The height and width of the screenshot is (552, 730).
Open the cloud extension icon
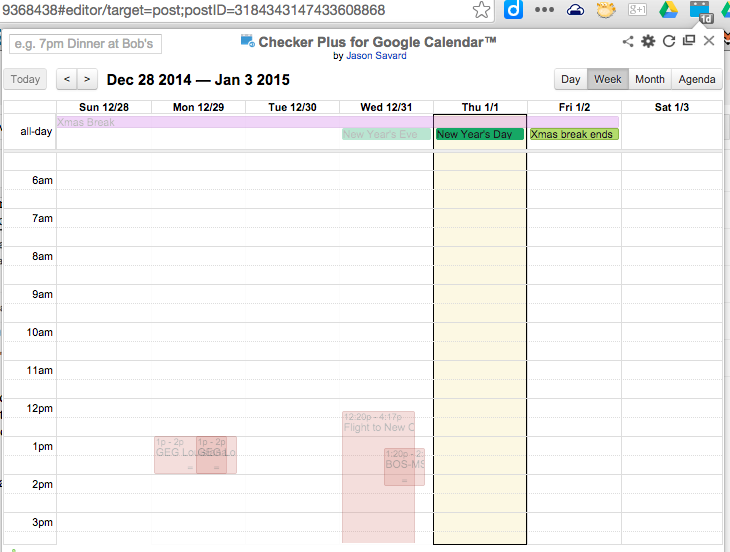tap(575, 10)
